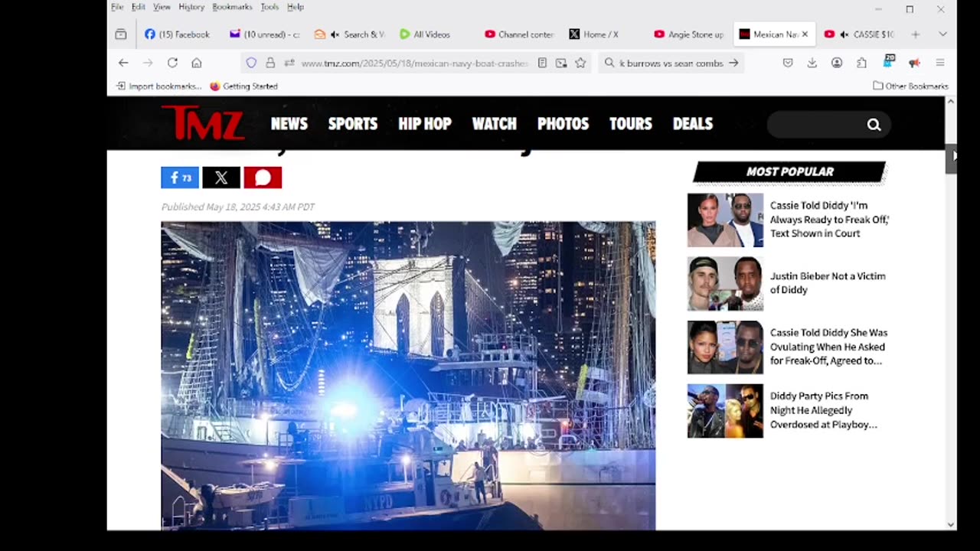
Task: Open the Edit menu
Action: (x=139, y=7)
